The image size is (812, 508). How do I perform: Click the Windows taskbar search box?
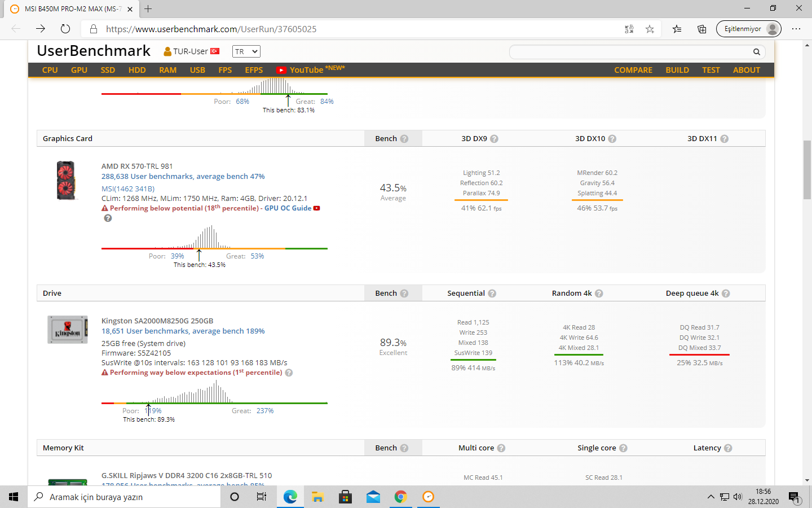click(124, 497)
